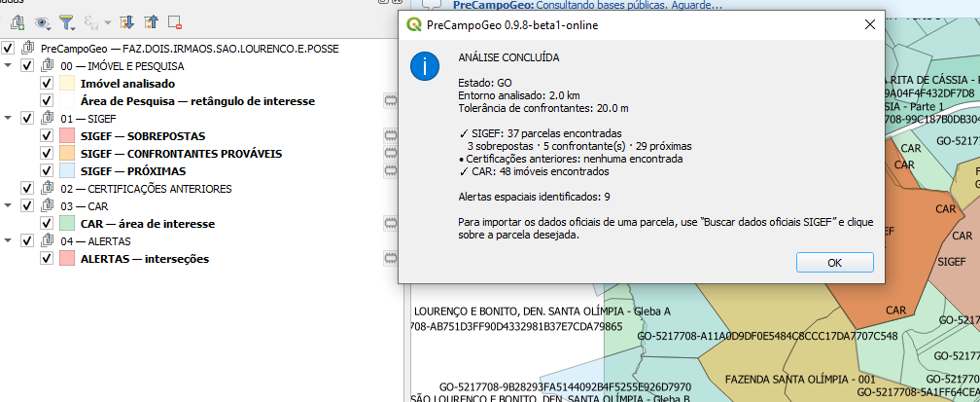Close the PreCampoGeo dialog with the X

tap(869, 25)
